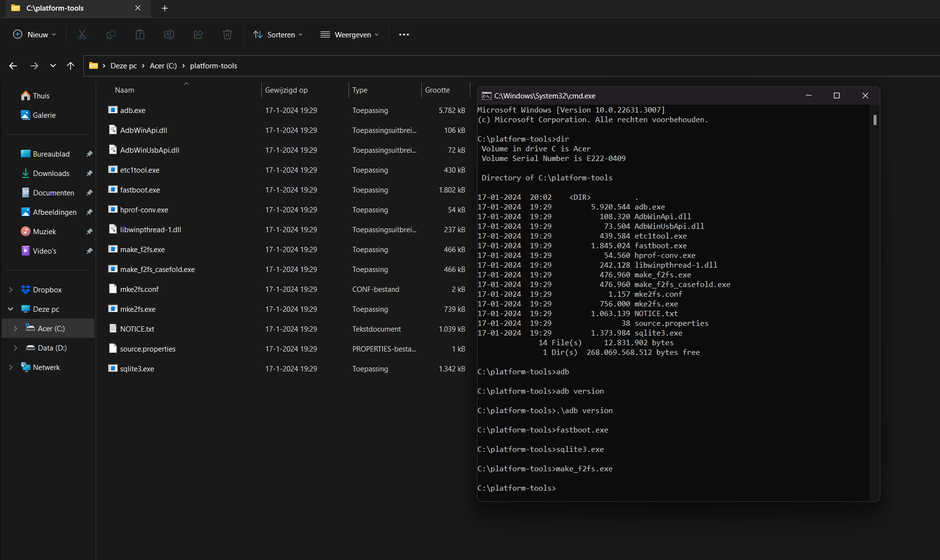The image size is (940, 560).
Task: Unpin the Downloads quick access pin
Action: [89, 174]
